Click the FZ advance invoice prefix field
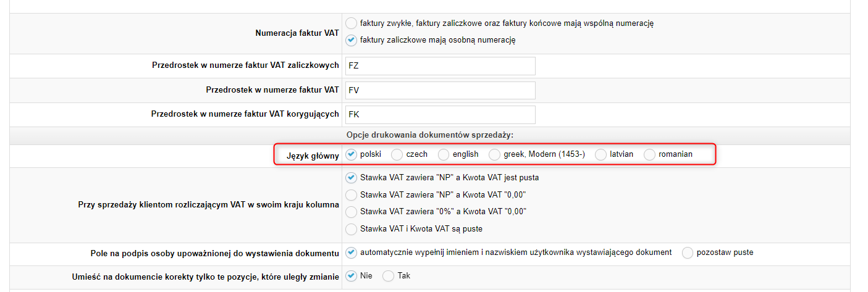This screenshot has height=292, width=868. point(440,65)
